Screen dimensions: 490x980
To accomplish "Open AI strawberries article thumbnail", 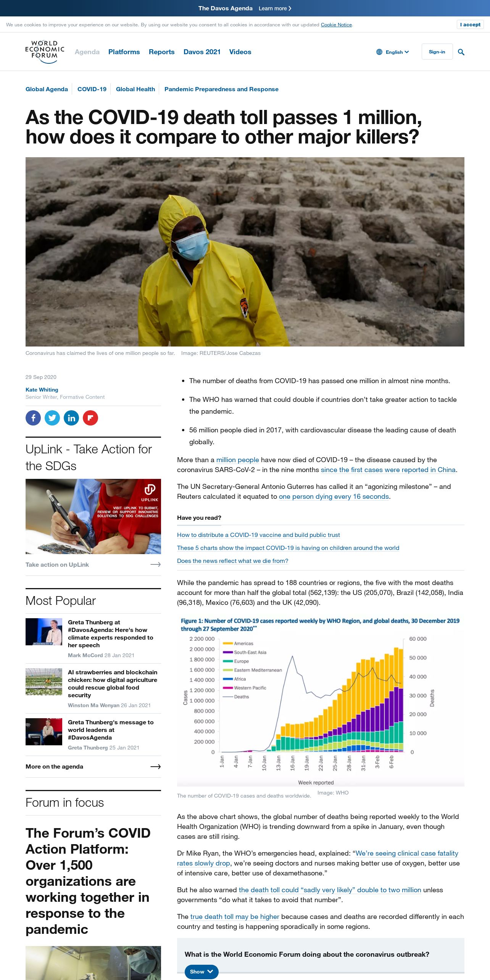I will (x=44, y=682).
